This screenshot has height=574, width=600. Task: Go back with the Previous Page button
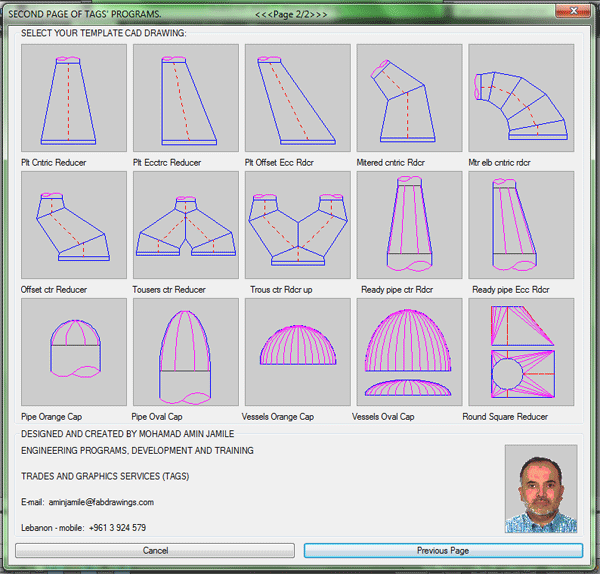[x=443, y=551]
